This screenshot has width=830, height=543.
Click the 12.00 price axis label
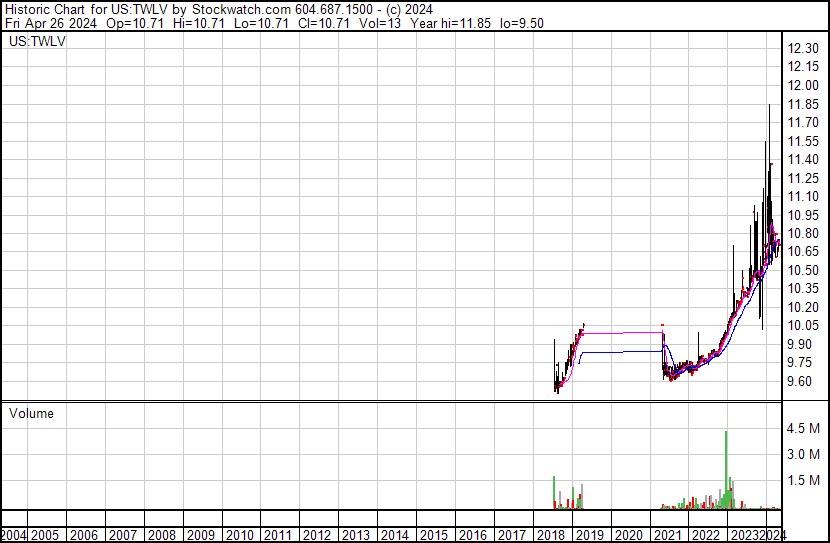coord(803,86)
